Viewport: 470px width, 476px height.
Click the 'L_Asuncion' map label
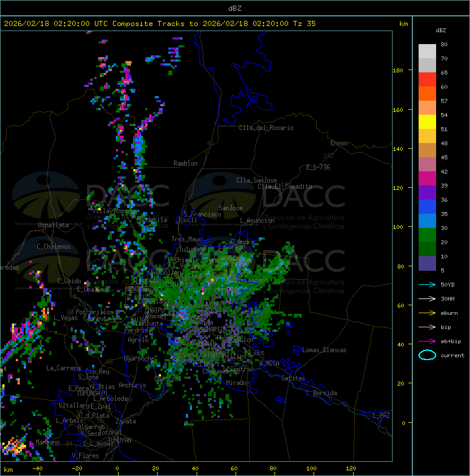click(x=257, y=220)
